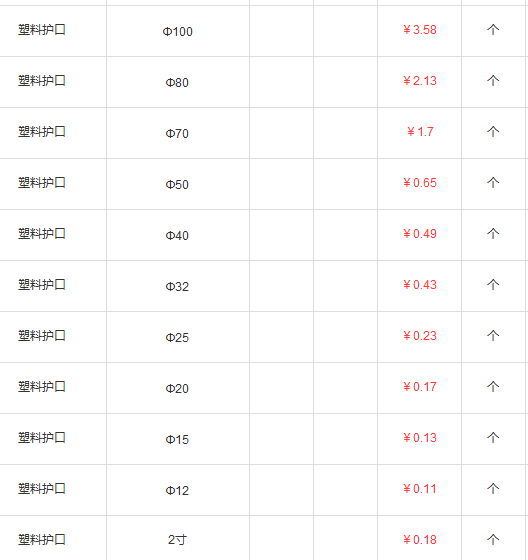
Task: Click the up arrow in the Φ20 row
Action: pyautogui.click(x=493, y=387)
